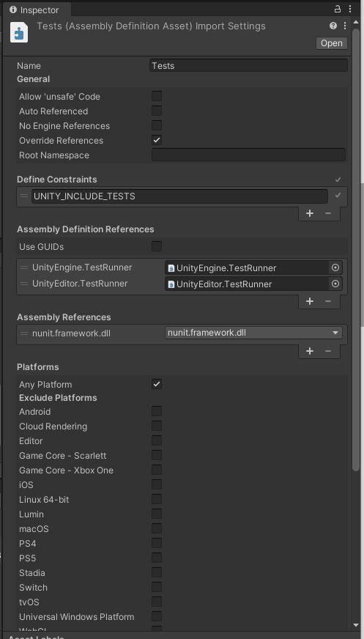Exclude the PS5 platform
This screenshot has width=364, height=639.
coord(157,558)
